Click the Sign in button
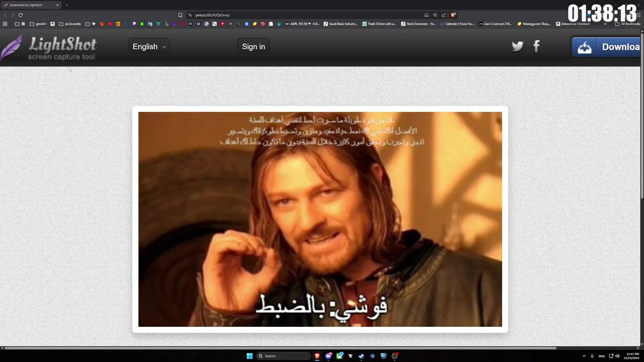 (x=254, y=47)
